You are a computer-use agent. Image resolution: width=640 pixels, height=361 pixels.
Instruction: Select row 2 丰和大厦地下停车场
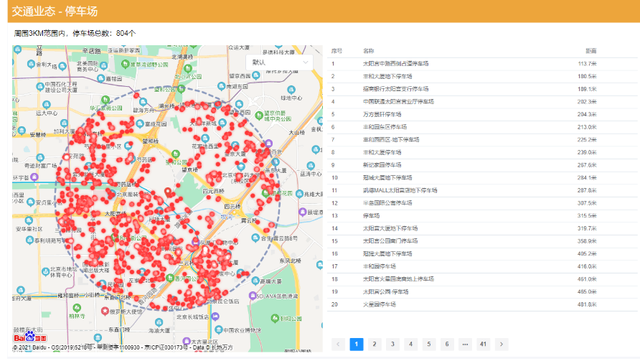pos(482,76)
